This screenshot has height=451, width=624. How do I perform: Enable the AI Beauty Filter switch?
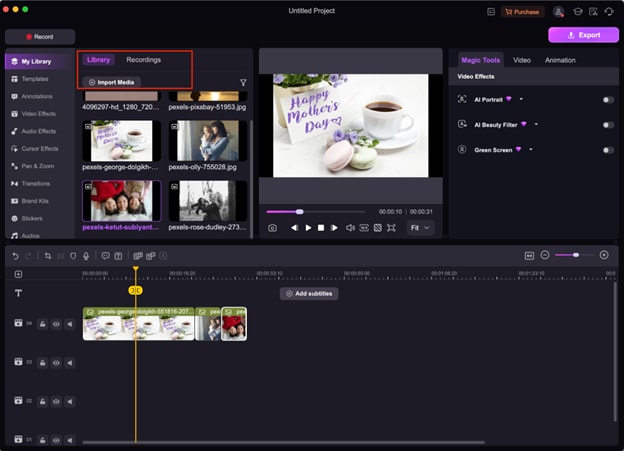coord(608,125)
